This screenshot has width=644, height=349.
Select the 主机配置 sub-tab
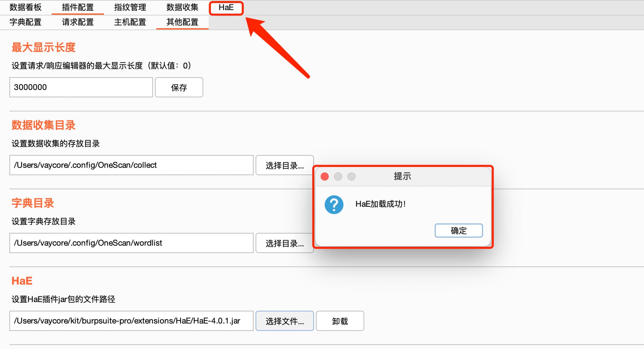click(130, 22)
